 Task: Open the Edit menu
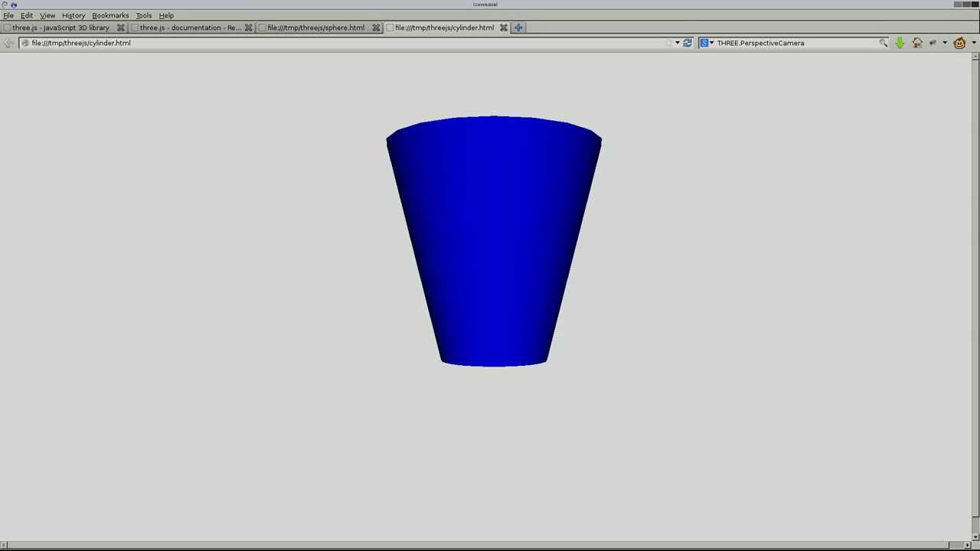(x=27, y=15)
